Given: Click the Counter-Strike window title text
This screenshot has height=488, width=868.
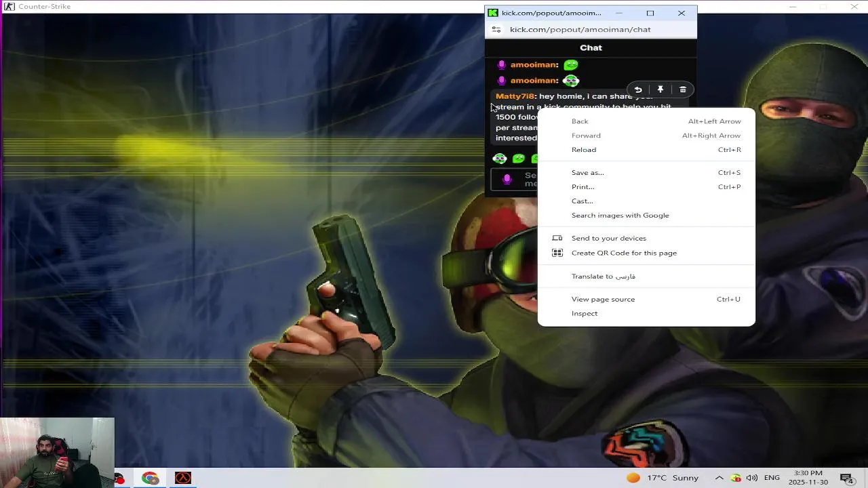Looking at the screenshot, I should pos(44,6).
